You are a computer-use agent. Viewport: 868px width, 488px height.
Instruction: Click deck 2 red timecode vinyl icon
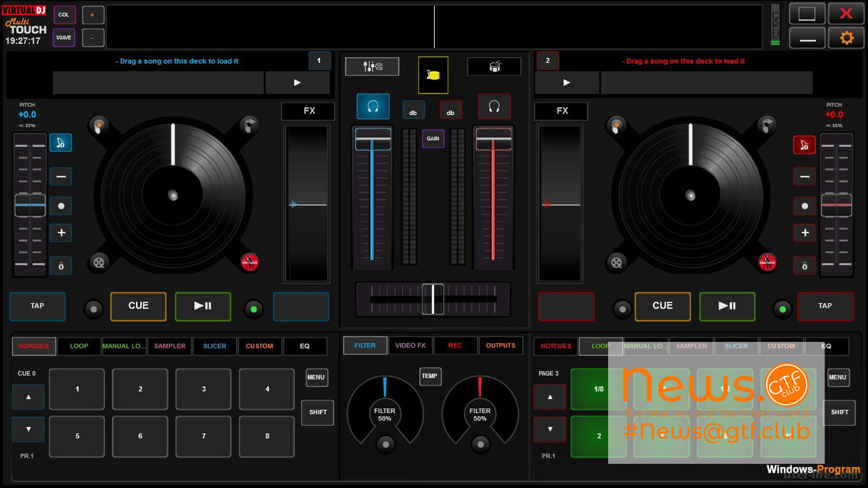coord(767,262)
